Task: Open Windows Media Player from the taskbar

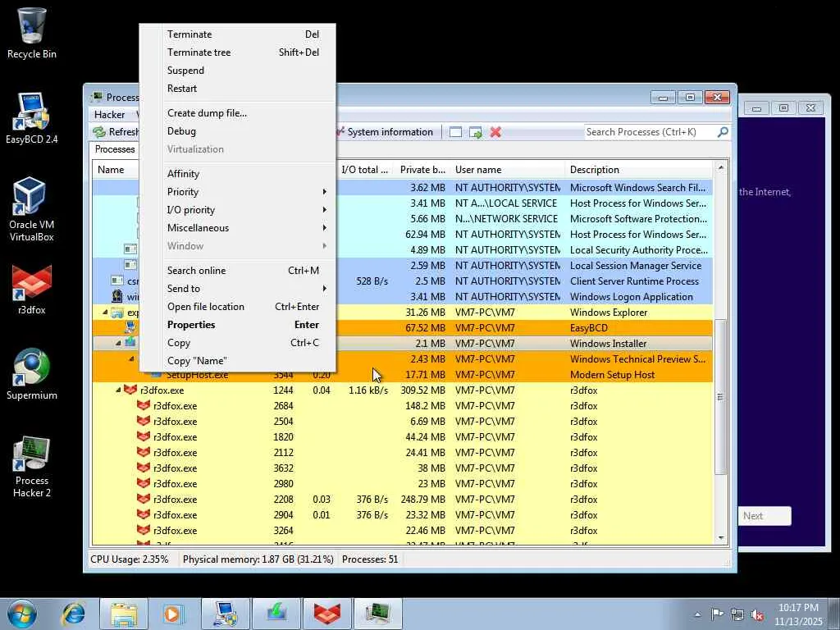Action: point(174,614)
